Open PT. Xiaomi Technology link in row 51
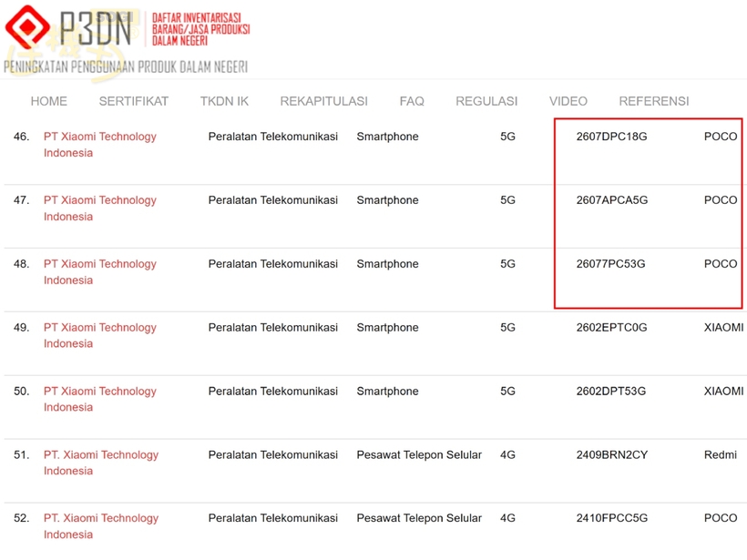747x560 pixels. [x=101, y=463]
